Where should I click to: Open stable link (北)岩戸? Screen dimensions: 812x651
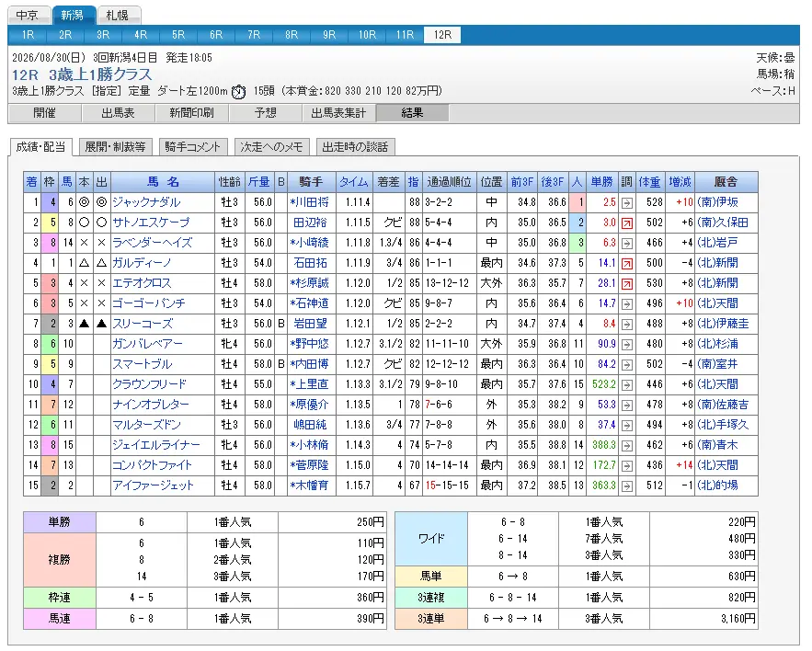click(718, 243)
